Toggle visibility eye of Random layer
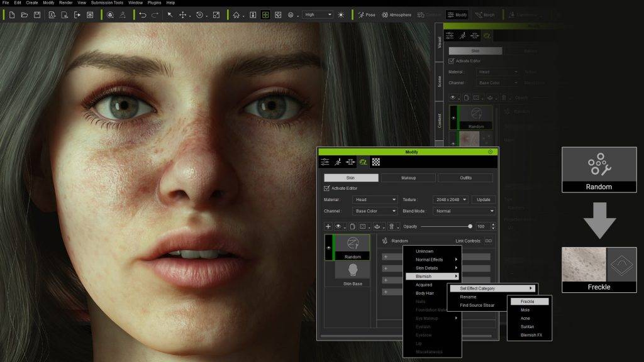The height and width of the screenshot is (362, 644). point(328,248)
